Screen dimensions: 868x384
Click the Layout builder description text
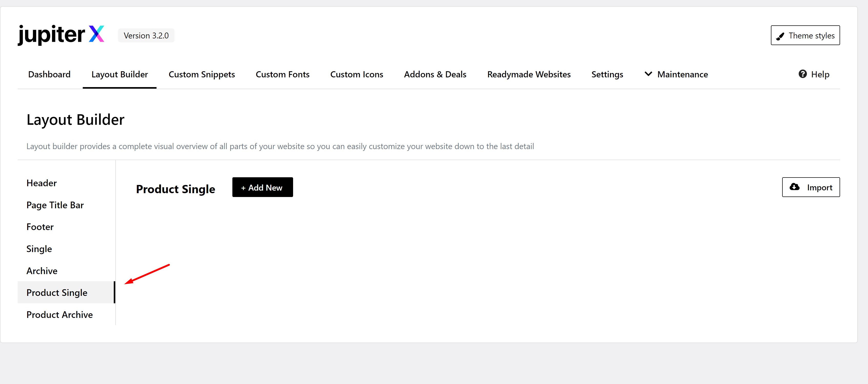pos(280,146)
